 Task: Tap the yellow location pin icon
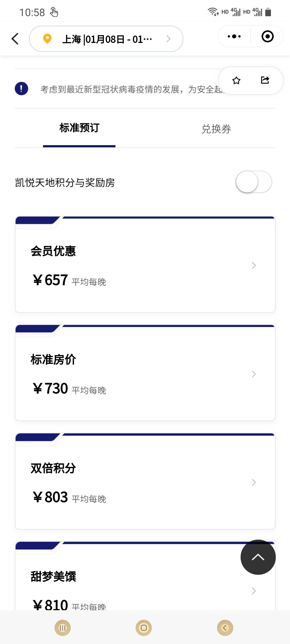47,39
